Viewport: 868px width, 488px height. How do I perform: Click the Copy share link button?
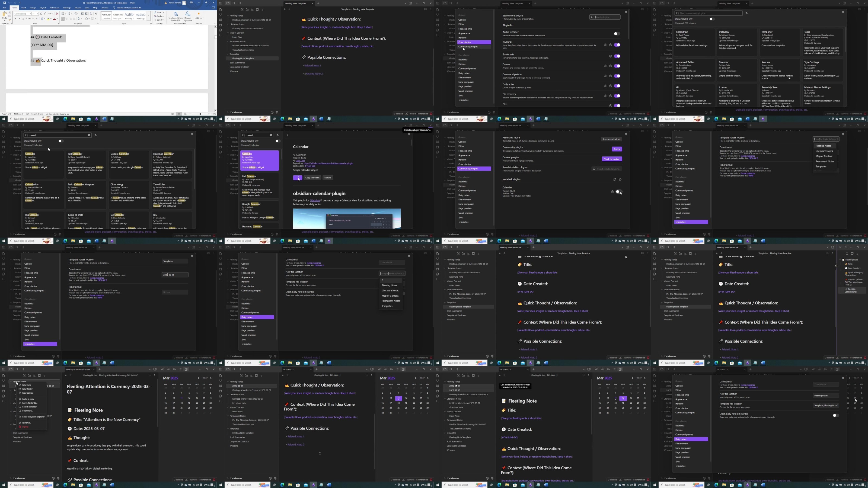tap(312, 178)
